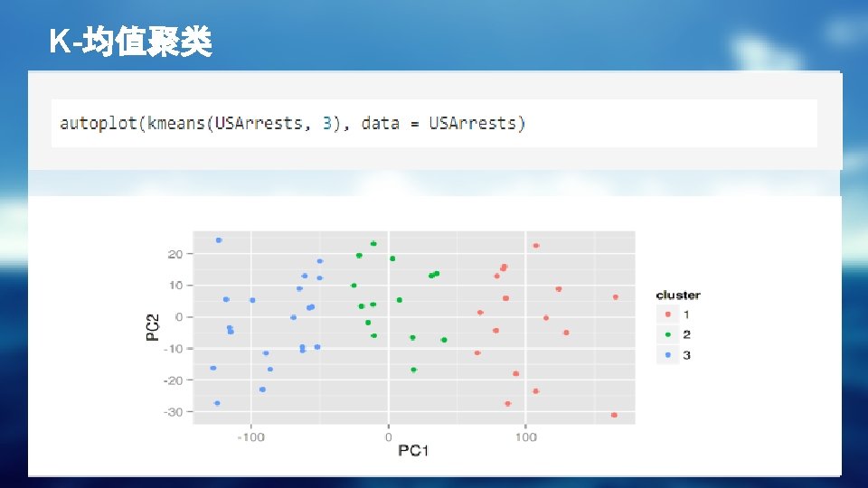Screen dimensions: 868x488
Task: Click the -100 tick on x-axis
Action: point(250,437)
